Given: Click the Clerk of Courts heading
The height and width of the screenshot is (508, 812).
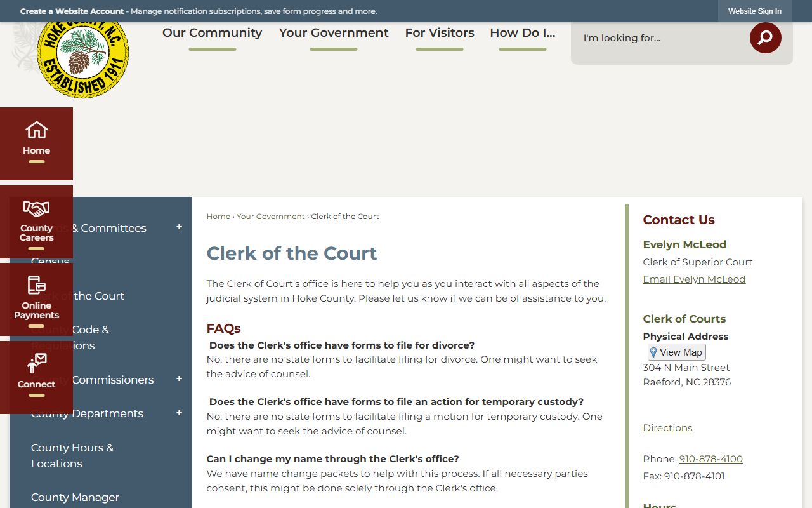Looking at the screenshot, I should coord(684,319).
